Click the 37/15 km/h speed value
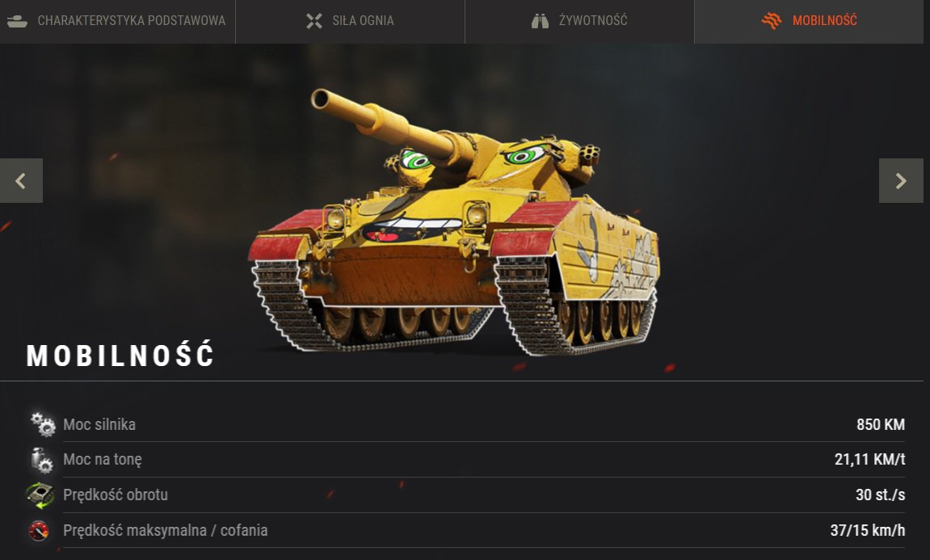The image size is (930, 560). tap(867, 530)
